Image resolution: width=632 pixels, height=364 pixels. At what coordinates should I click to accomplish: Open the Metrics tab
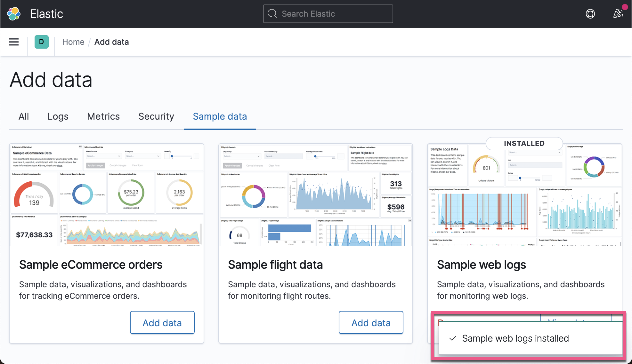click(103, 116)
